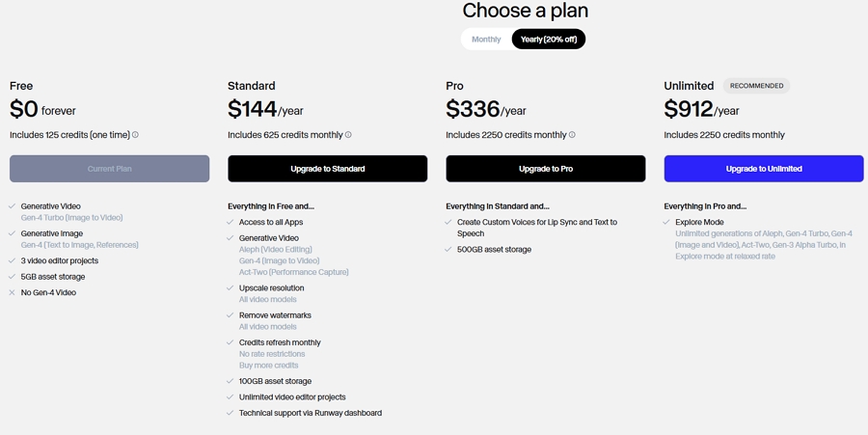The width and height of the screenshot is (868, 435).
Task: Click checkmark beside Create Custom Voices
Action: tap(448, 223)
